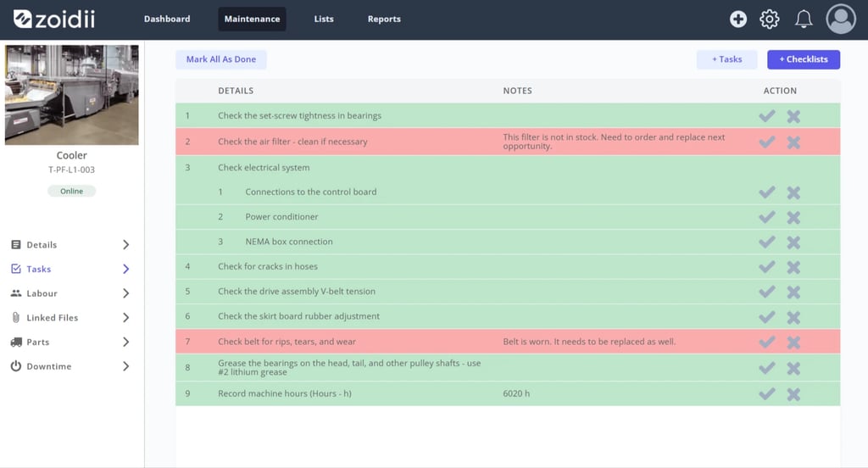Fail Power conditioner subtask
Screen dimensions: 868x468
coord(793,218)
